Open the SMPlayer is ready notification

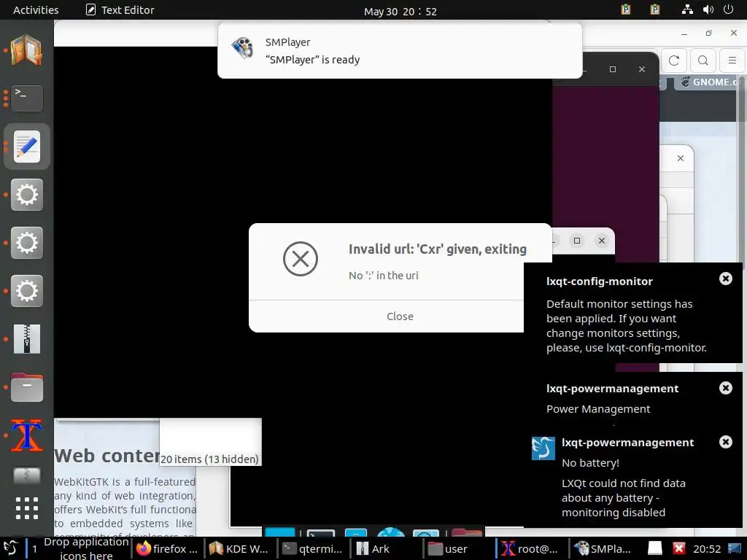click(x=400, y=50)
